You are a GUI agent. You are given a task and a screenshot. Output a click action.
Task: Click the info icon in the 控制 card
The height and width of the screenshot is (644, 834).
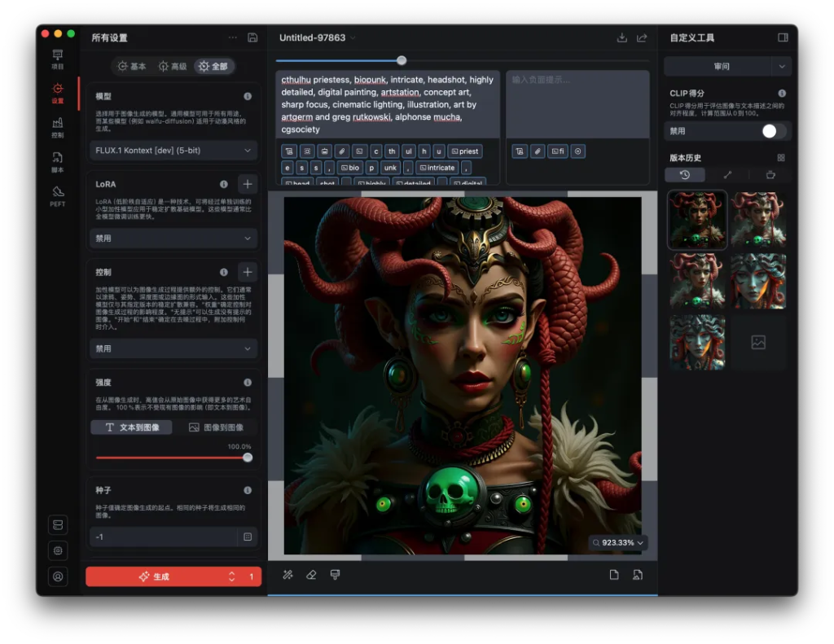click(x=224, y=272)
